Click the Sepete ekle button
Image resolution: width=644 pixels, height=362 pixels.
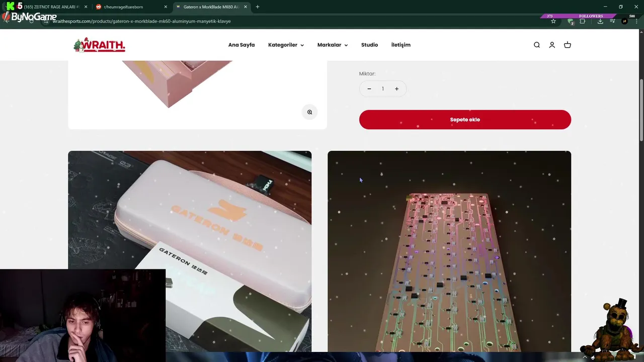[465, 120]
